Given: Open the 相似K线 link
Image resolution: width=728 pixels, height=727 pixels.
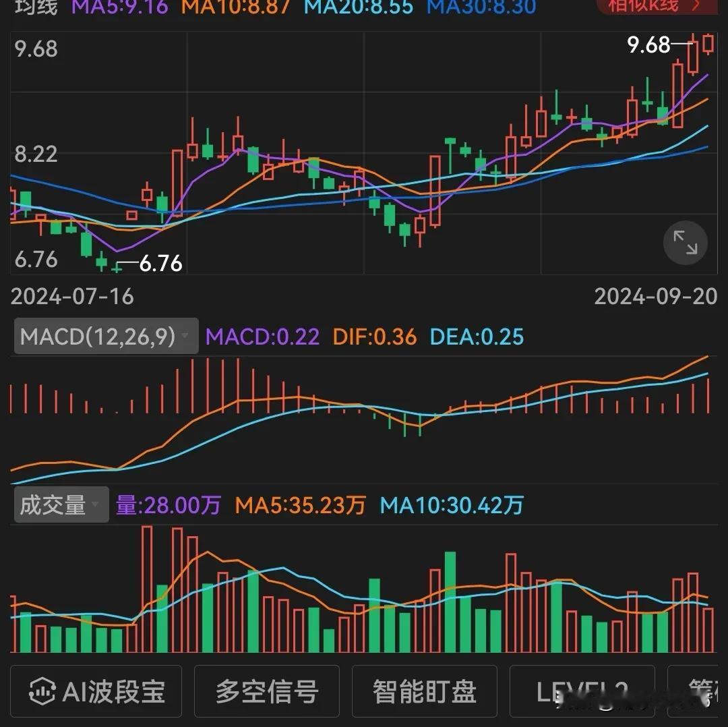Looking at the screenshot, I should click(657, 6).
